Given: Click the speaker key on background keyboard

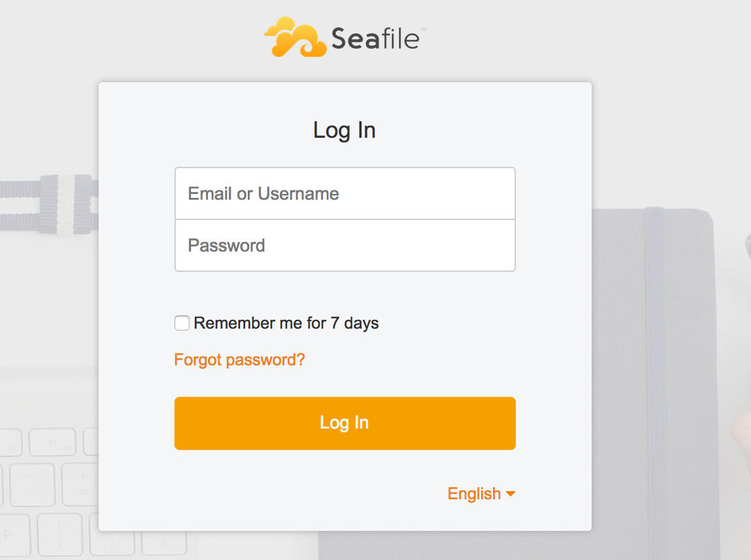Looking at the screenshot, I should pos(52,443).
